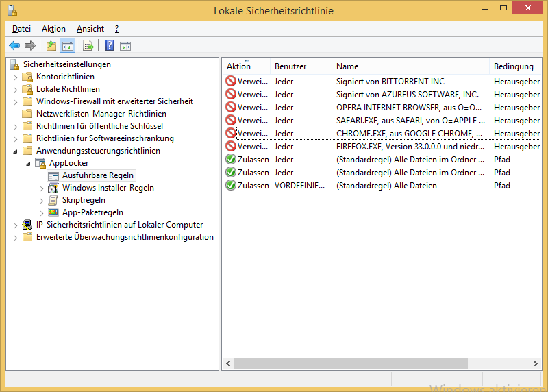Export list using the toolbar icon
Screen dimensions: 548x392
(x=88, y=46)
